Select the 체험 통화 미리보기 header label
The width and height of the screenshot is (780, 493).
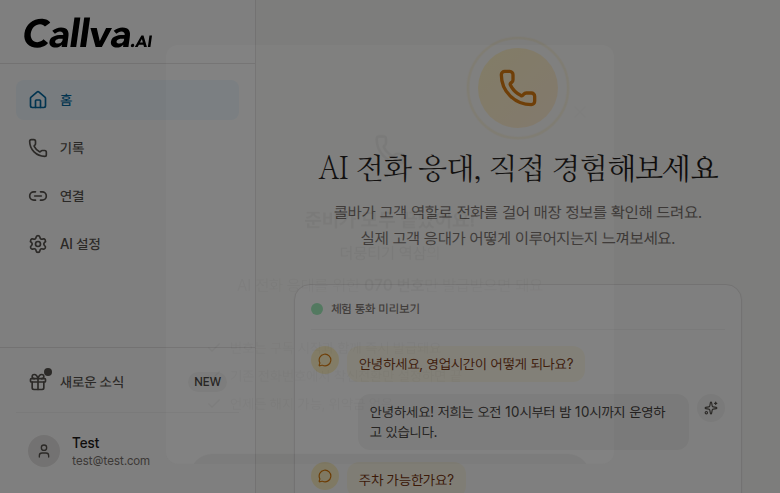375,309
